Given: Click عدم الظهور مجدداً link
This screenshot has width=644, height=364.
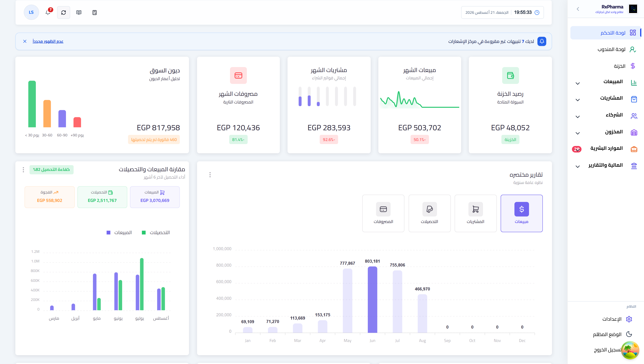Looking at the screenshot, I should tap(48, 41).
